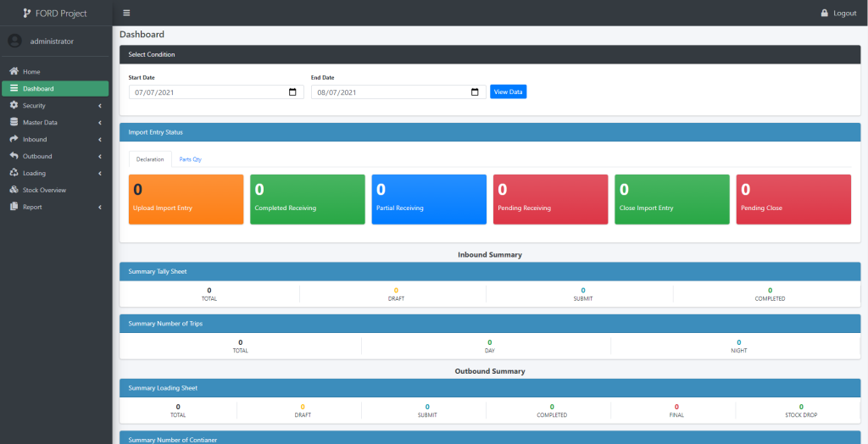Open the Start Date calendar picker icon
This screenshot has width=868, height=444.
(x=292, y=92)
